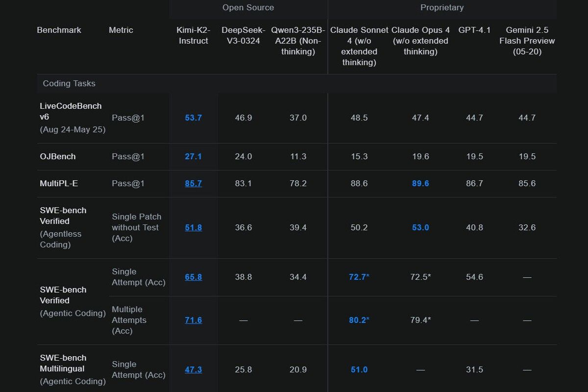Click the Coding Tasks section row
The height and width of the screenshot is (392, 588).
(69, 84)
